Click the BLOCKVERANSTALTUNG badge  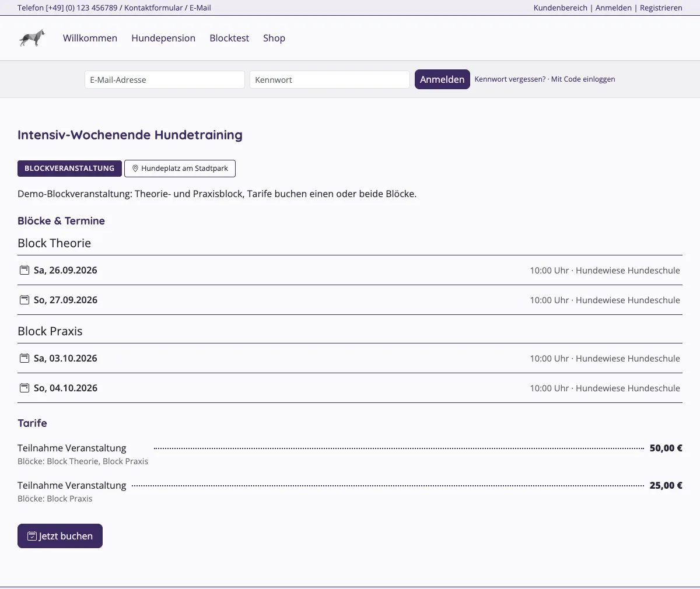point(69,169)
